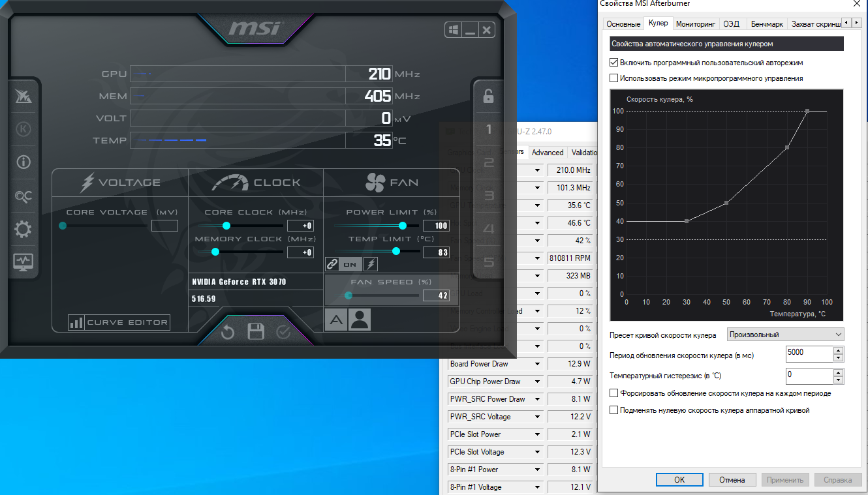The width and height of the screenshot is (868, 495).
Task: Start the OC Scanner from the sidebar
Action: (23, 196)
